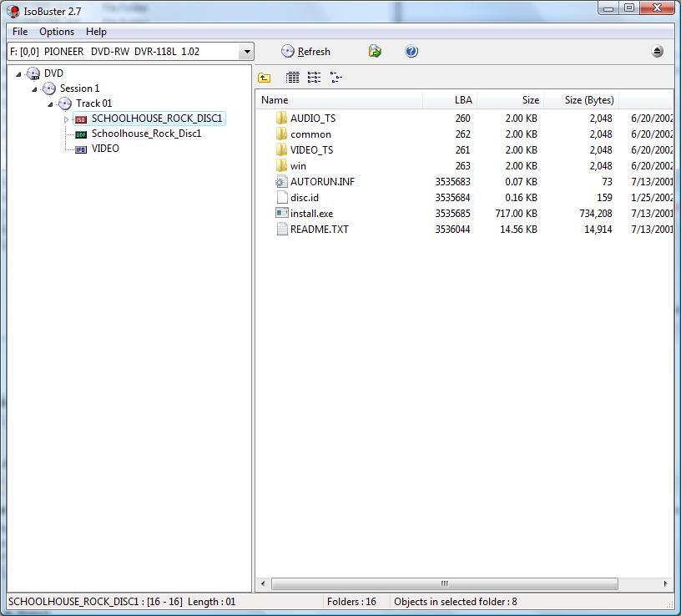Click the size value 717.00 KB
The height and width of the screenshot is (616, 681).
coord(516,214)
